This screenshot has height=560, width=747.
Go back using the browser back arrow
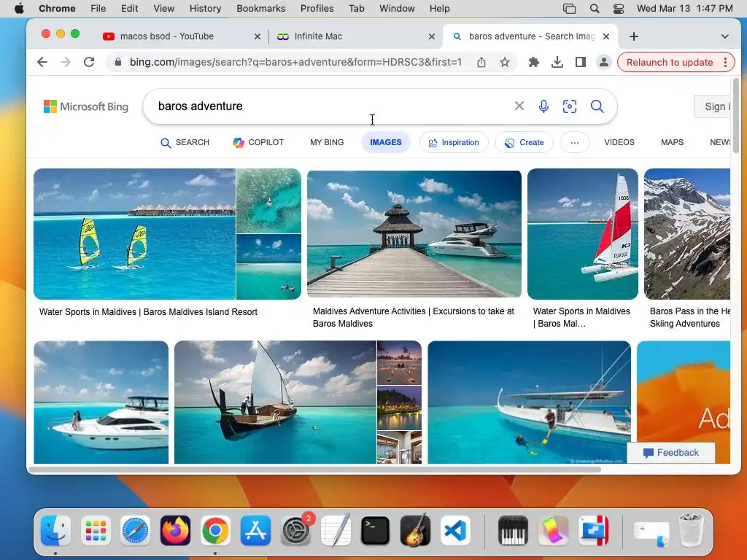click(42, 62)
